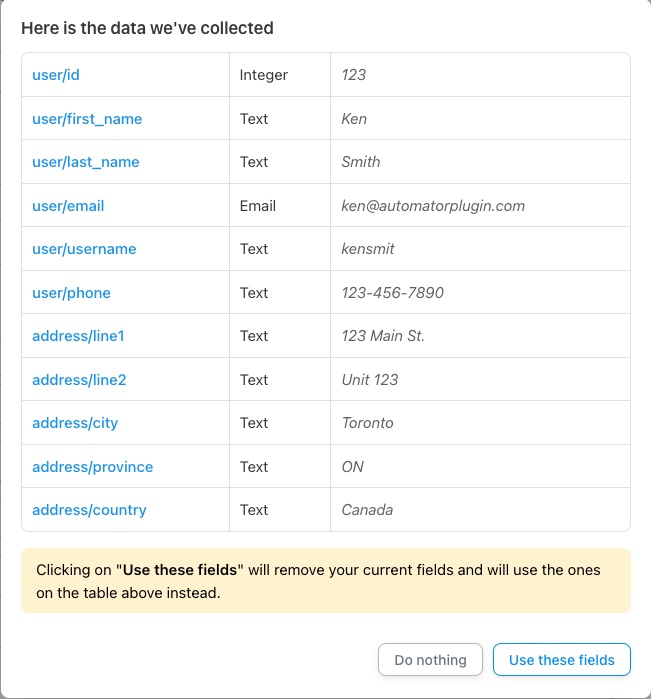Click the address/city field link
The image size is (651, 699).
tap(75, 423)
